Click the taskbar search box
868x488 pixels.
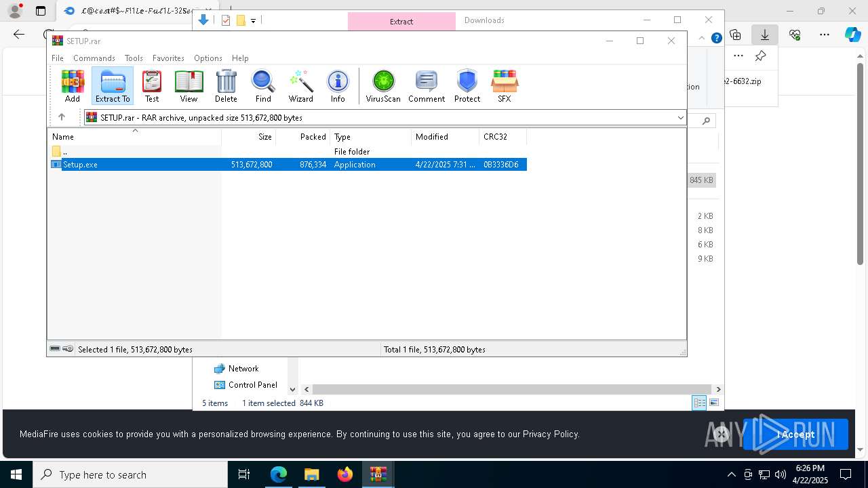(x=130, y=474)
